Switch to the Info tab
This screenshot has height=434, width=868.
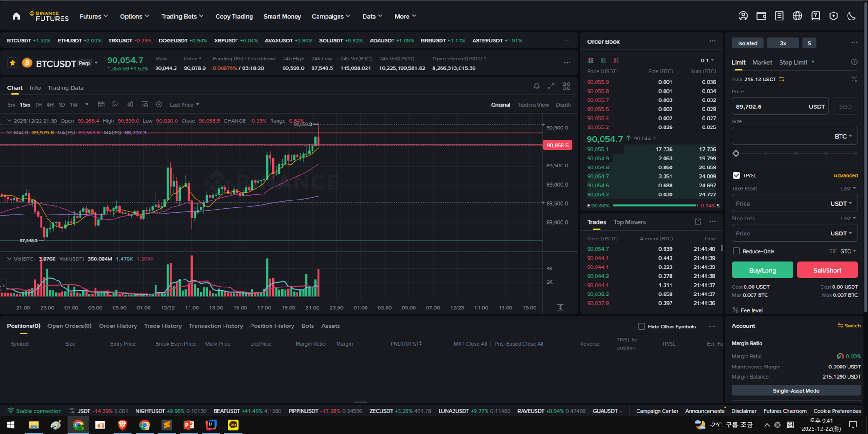(x=35, y=87)
